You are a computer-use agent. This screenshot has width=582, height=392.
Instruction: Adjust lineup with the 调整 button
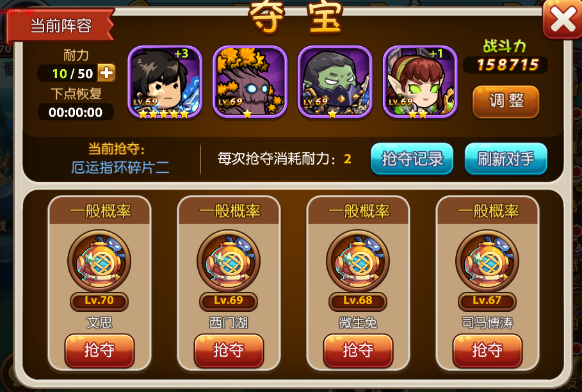pyautogui.click(x=506, y=101)
